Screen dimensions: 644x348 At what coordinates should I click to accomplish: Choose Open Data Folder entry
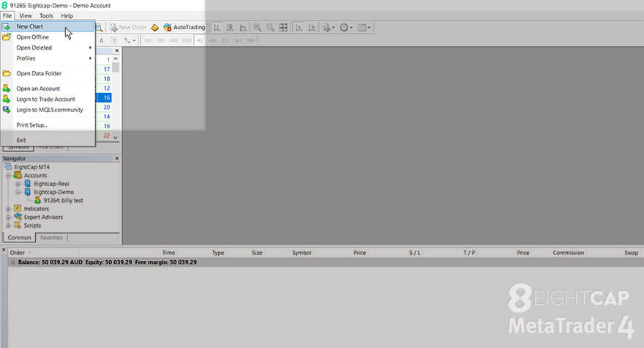(48, 73)
